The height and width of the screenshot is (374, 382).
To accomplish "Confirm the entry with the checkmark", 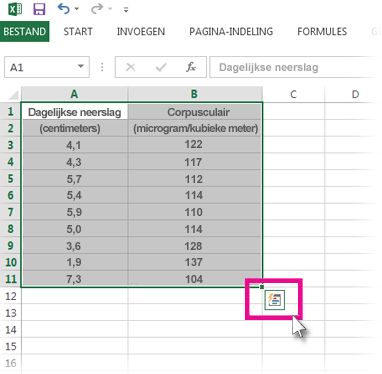I will pos(161,67).
